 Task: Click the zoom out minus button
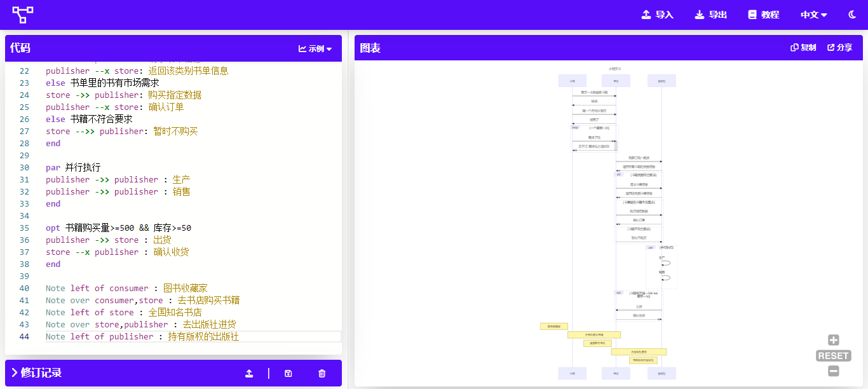(834, 371)
